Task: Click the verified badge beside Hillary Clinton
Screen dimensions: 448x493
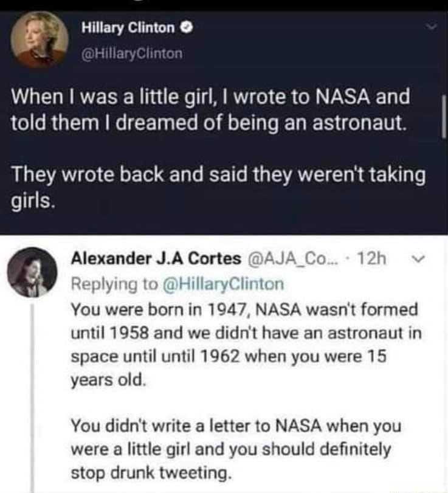Action: (187, 28)
